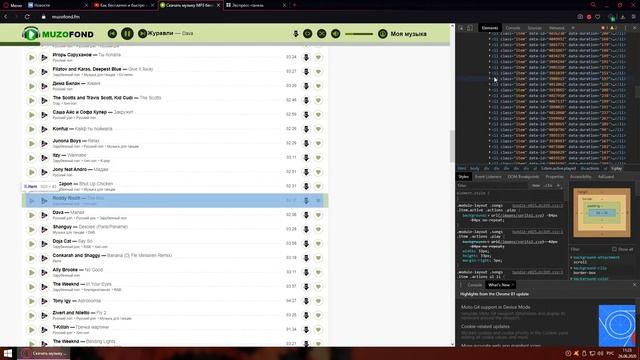Switch to the Sources tab in DevTools

534,28
